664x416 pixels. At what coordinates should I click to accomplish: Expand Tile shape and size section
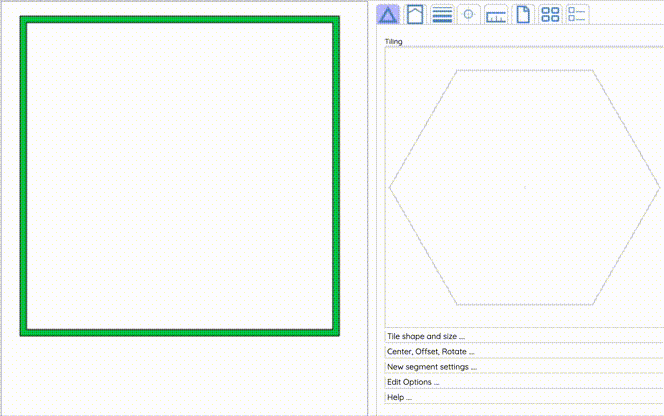coord(426,336)
